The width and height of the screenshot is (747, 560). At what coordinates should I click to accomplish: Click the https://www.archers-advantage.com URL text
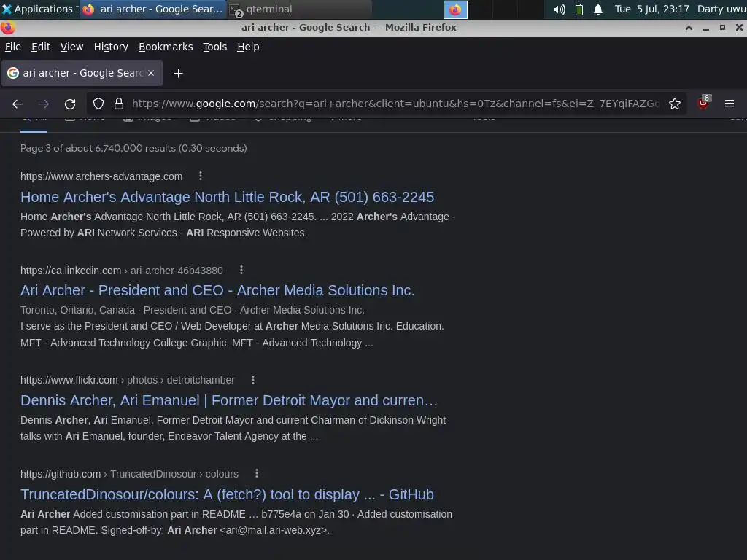coord(101,176)
